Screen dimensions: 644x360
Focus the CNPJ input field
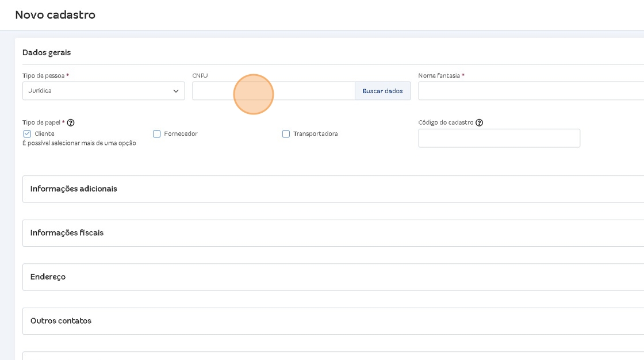coord(274,91)
